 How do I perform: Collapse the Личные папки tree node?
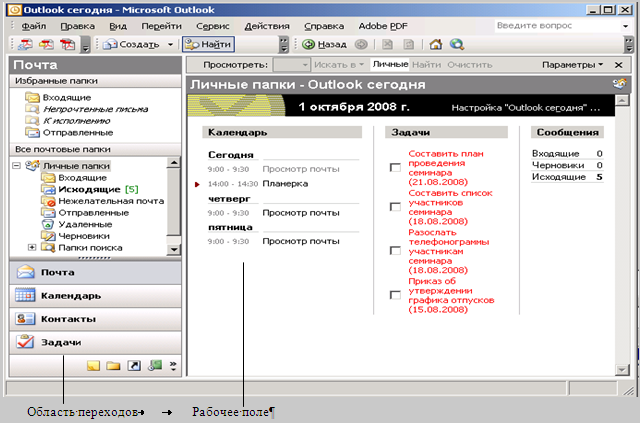click(x=17, y=165)
